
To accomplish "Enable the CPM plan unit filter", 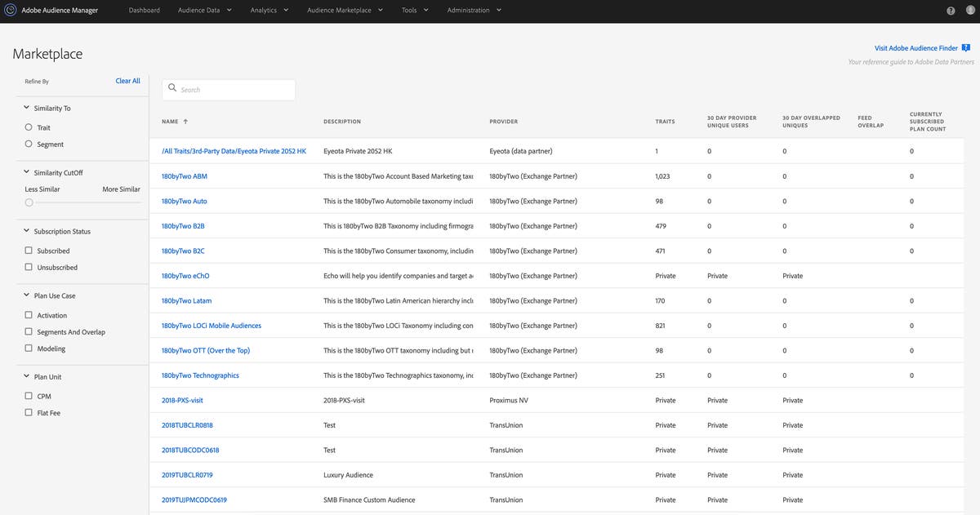I will coord(28,396).
